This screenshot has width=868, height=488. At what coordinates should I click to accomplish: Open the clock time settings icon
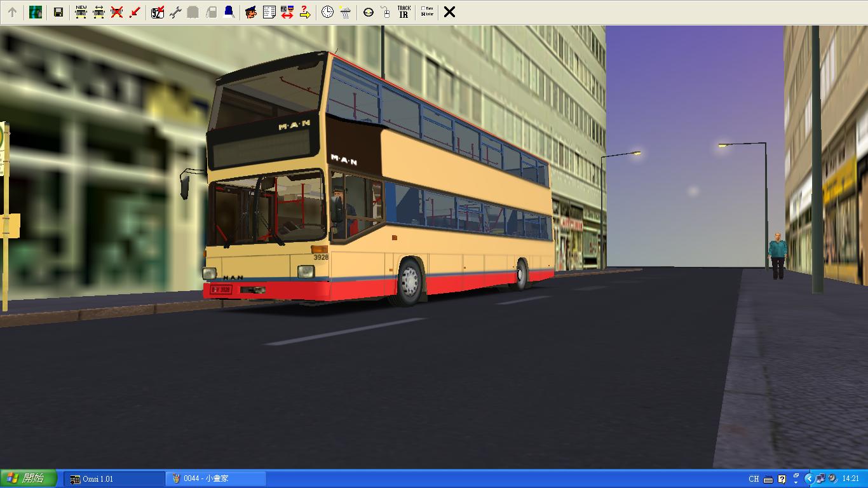coord(327,12)
